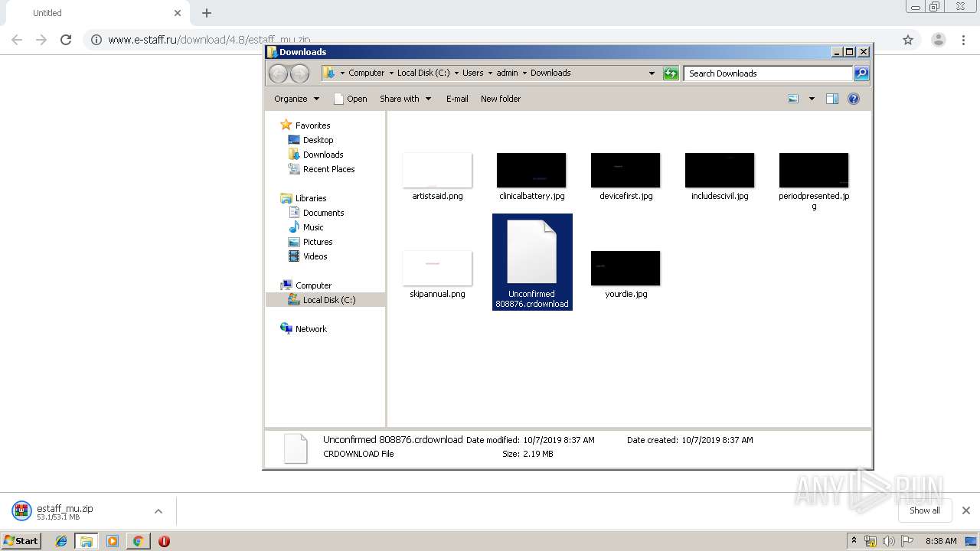Click the Explorer Back navigation button
The image size is (980, 551).
(279, 73)
